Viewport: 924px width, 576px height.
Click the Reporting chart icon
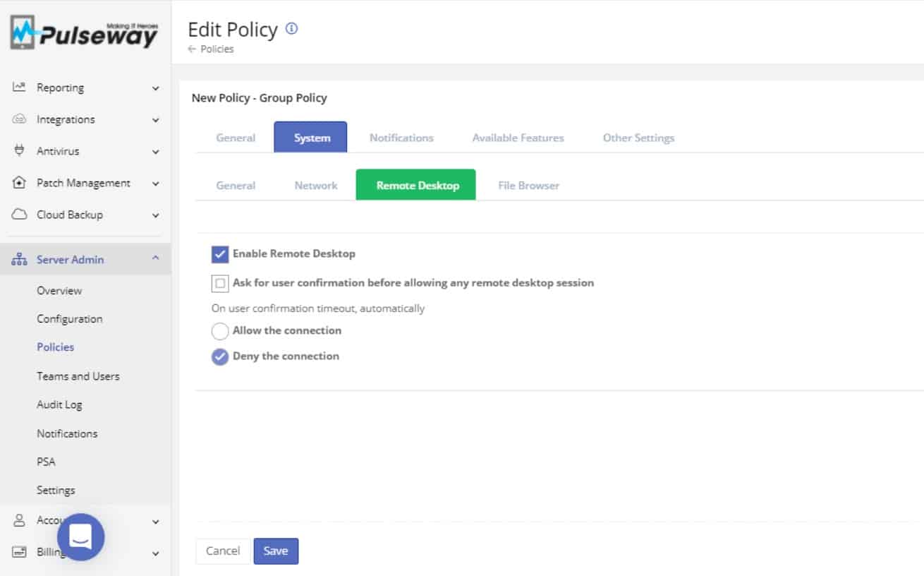[20, 88]
